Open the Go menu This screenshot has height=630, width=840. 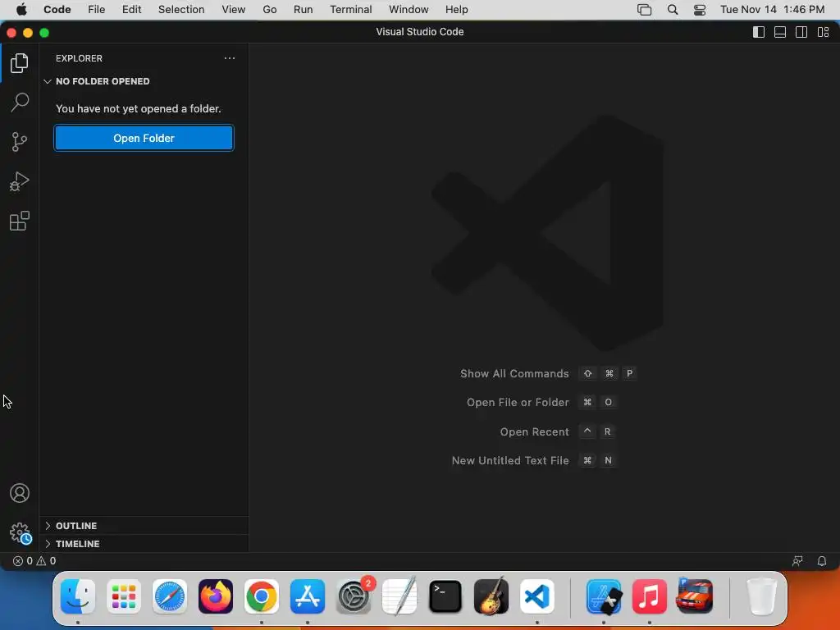click(269, 10)
